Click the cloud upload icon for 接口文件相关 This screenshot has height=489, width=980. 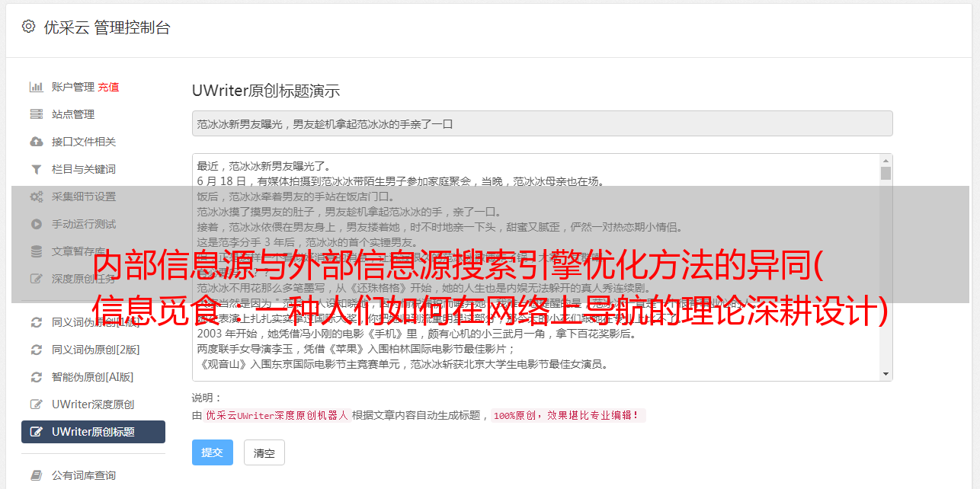click(x=36, y=142)
